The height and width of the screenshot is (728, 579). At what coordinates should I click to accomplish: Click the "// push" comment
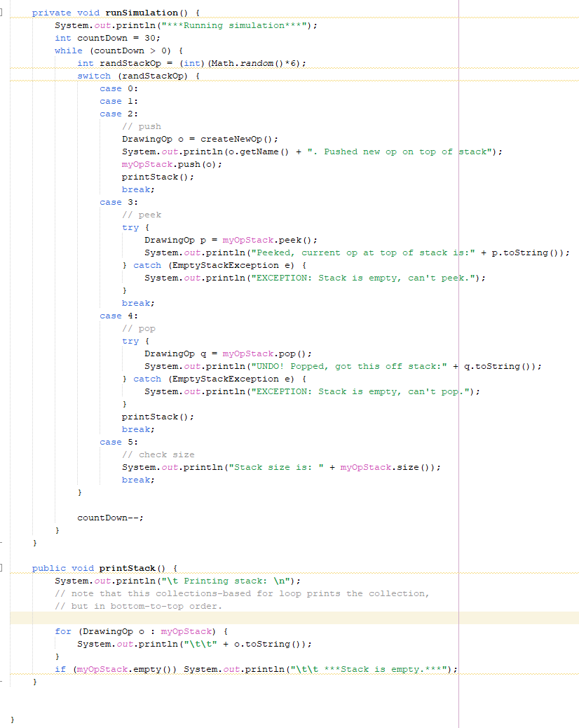(142, 126)
